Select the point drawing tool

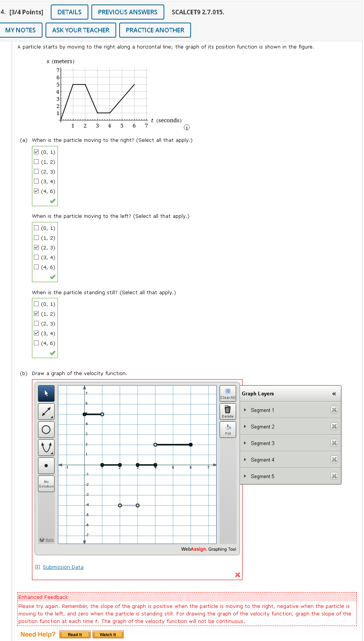[x=46, y=466]
